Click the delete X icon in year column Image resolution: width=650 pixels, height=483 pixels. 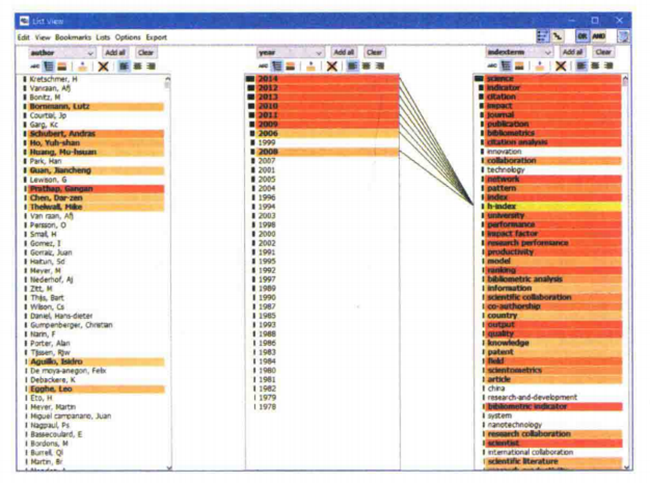click(x=331, y=66)
